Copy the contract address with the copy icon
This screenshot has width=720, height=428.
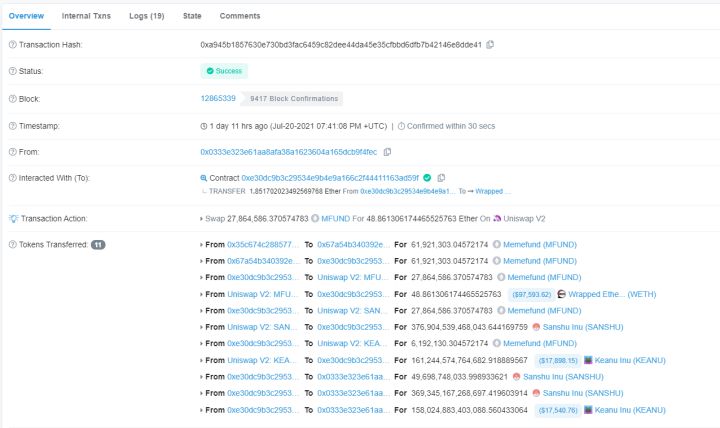[x=441, y=178]
